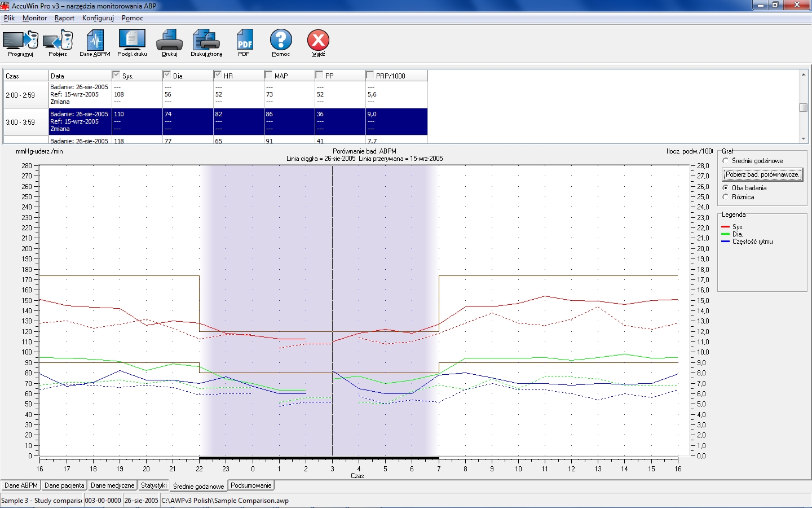The image size is (812, 508).
Task: Uncheck the Sys. column checkbox
Action: point(116,74)
